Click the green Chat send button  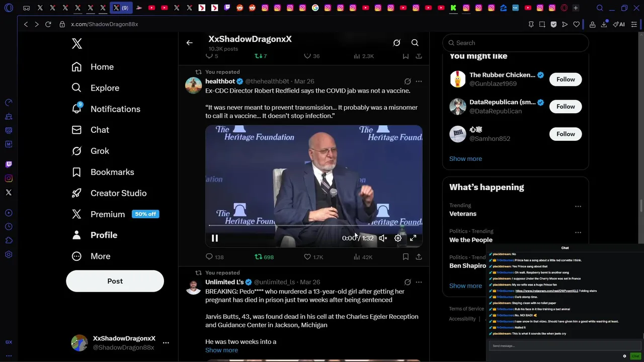tap(635, 356)
